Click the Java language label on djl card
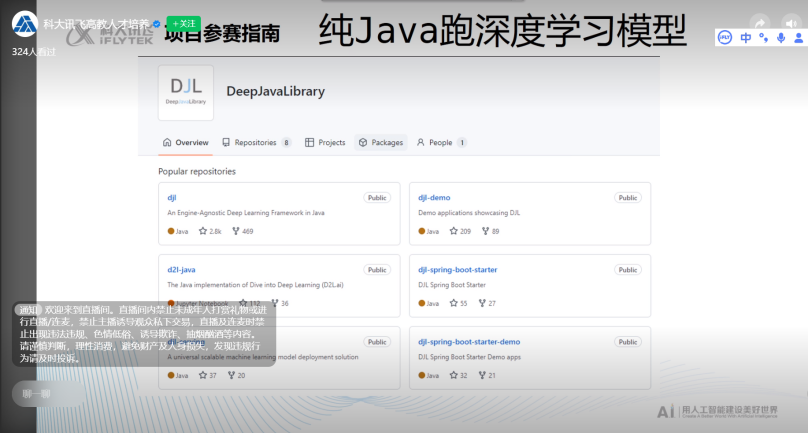 [178, 231]
